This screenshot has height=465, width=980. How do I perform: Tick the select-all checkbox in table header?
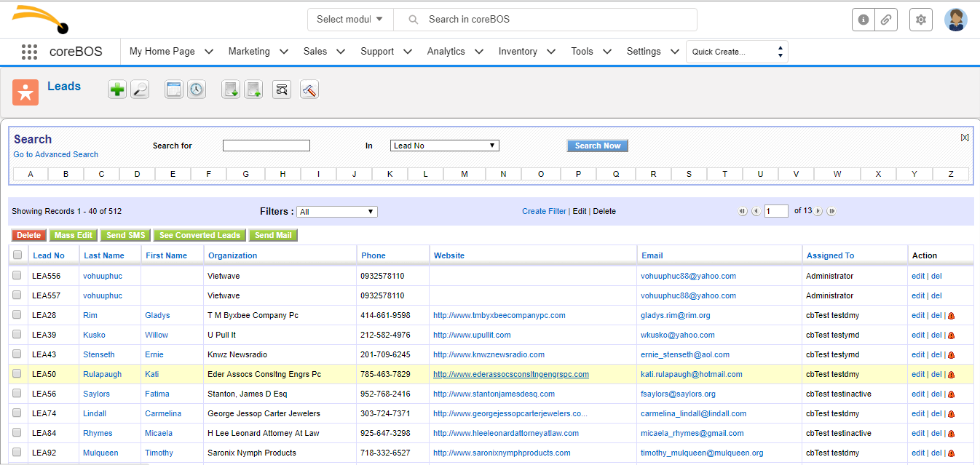[x=17, y=255]
